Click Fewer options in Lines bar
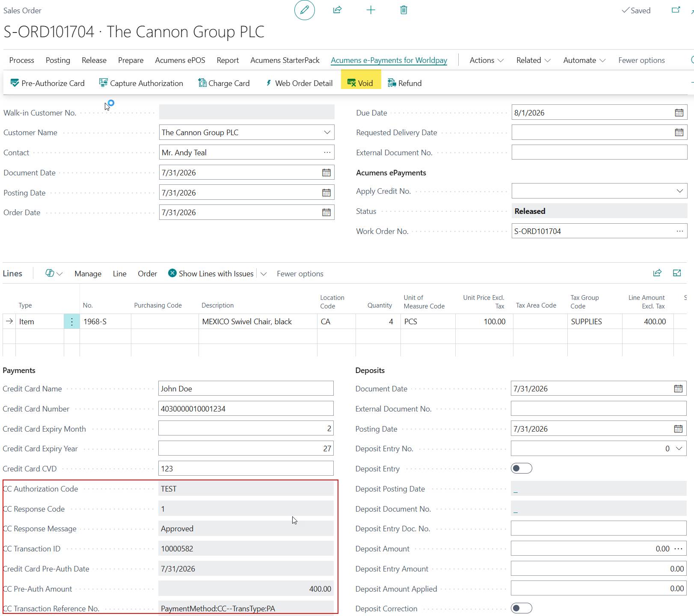 click(300, 274)
